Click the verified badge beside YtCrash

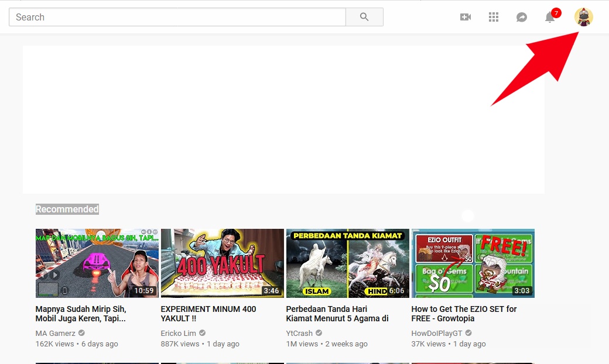[319, 333]
